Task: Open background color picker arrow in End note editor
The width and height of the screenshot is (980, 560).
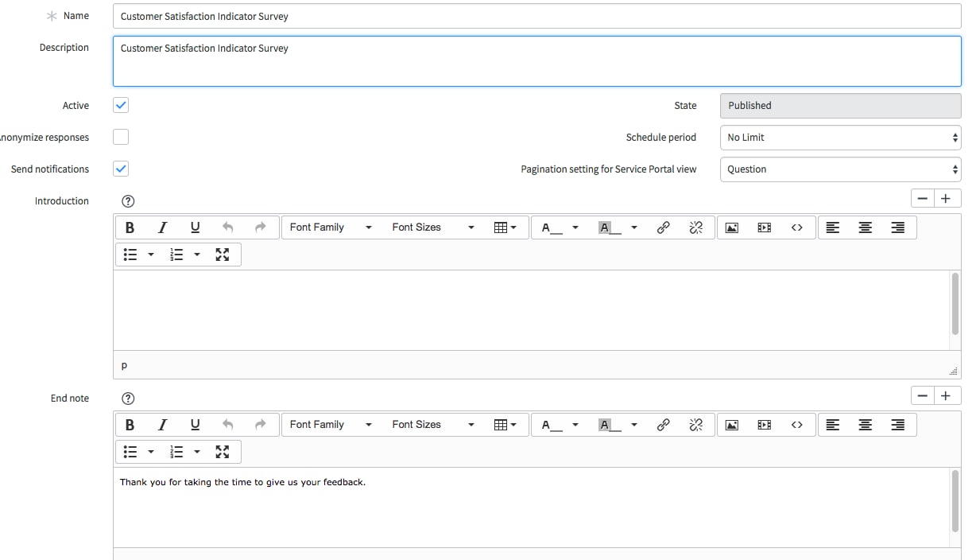Action: 634,425
